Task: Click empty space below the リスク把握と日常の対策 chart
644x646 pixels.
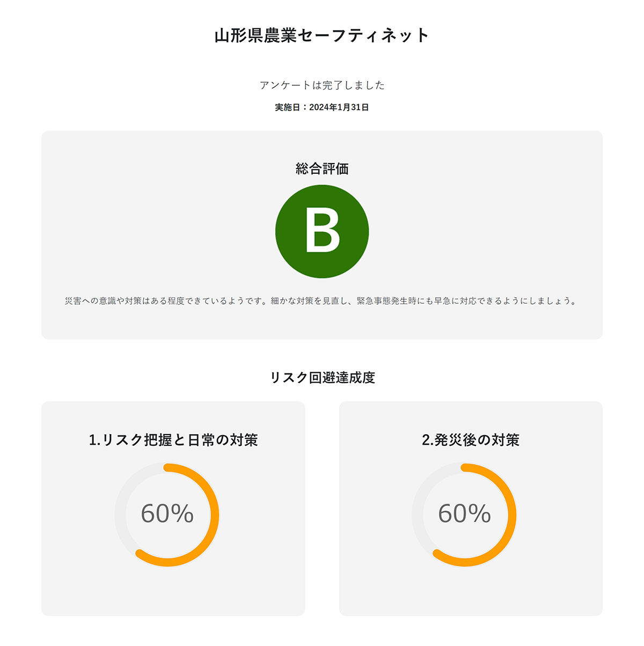Action: pyautogui.click(x=173, y=593)
